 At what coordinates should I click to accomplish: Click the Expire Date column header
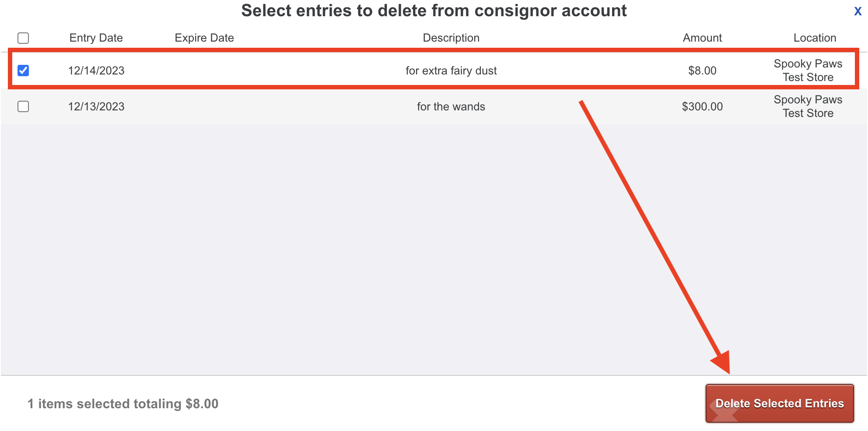pyautogui.click(x=204, y=38)
